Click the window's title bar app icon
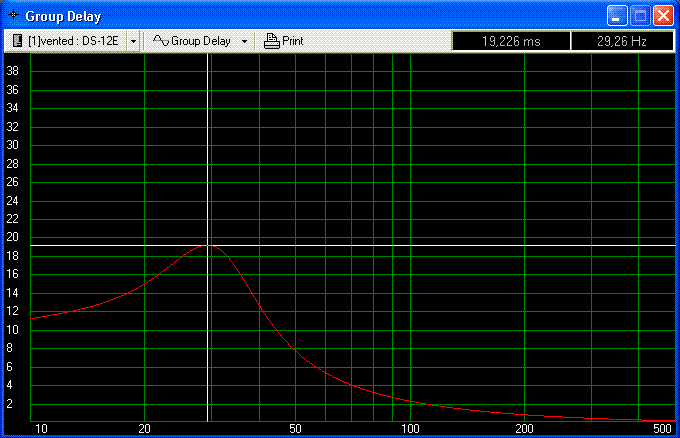 coord(13,16)
